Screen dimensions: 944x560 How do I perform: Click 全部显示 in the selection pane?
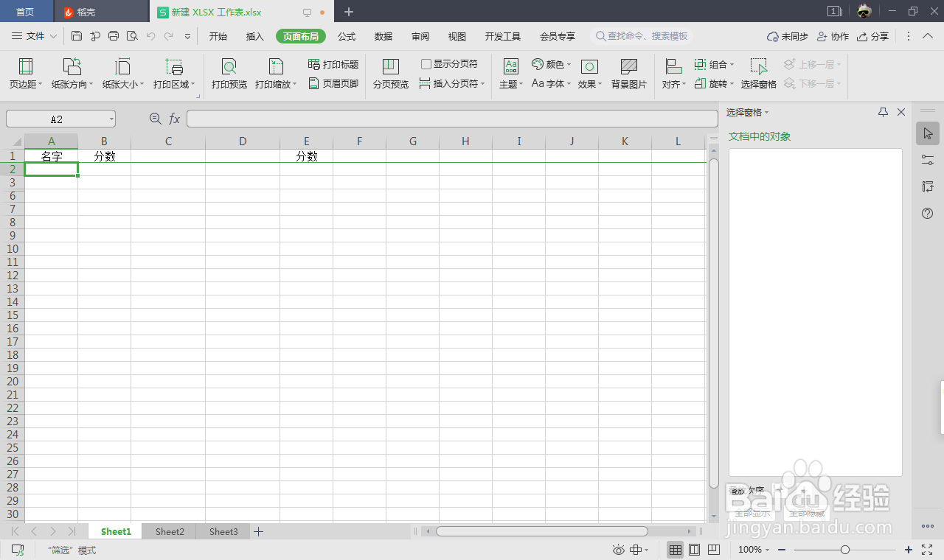point(752,513)
